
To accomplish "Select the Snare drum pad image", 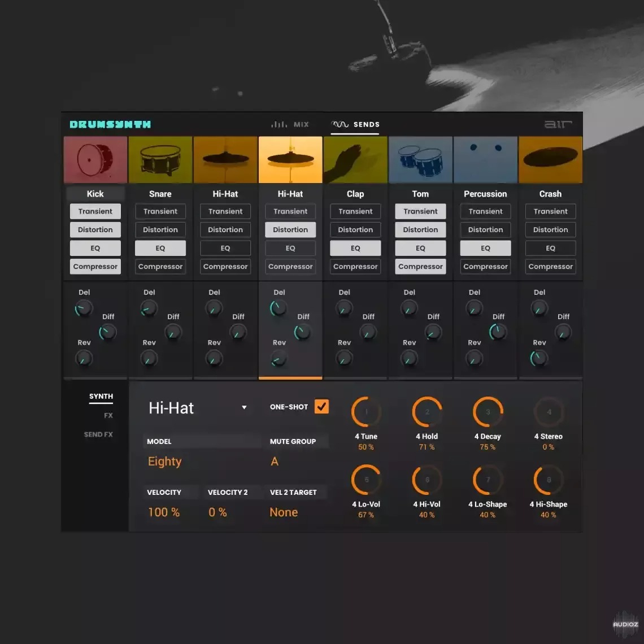I will click(x=160, y=159).
